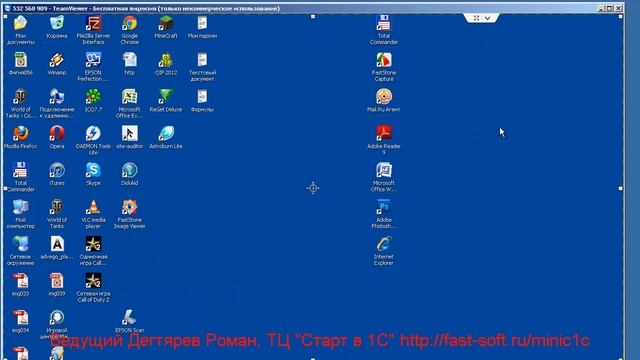The height and width of the screenshot is (360, 640).
Task: Open the фигня056 file icon
Action: (20, 60)
